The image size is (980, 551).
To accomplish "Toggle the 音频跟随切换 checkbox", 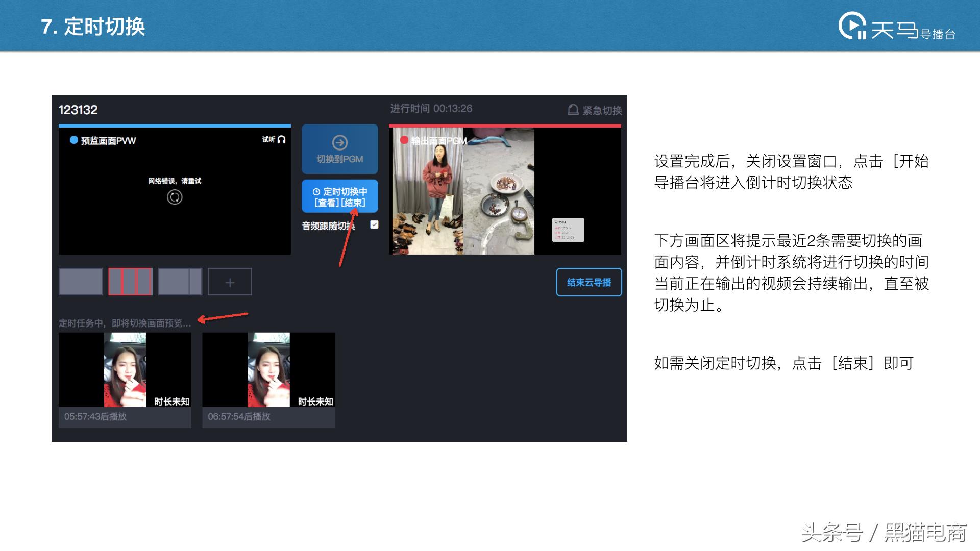I will pos(374,224).
